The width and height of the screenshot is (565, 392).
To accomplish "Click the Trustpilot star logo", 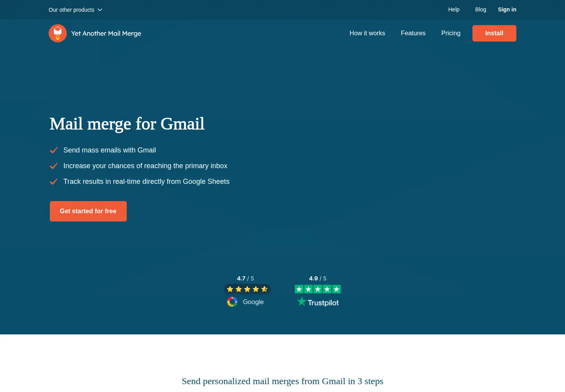I will [x=301, y=301].
